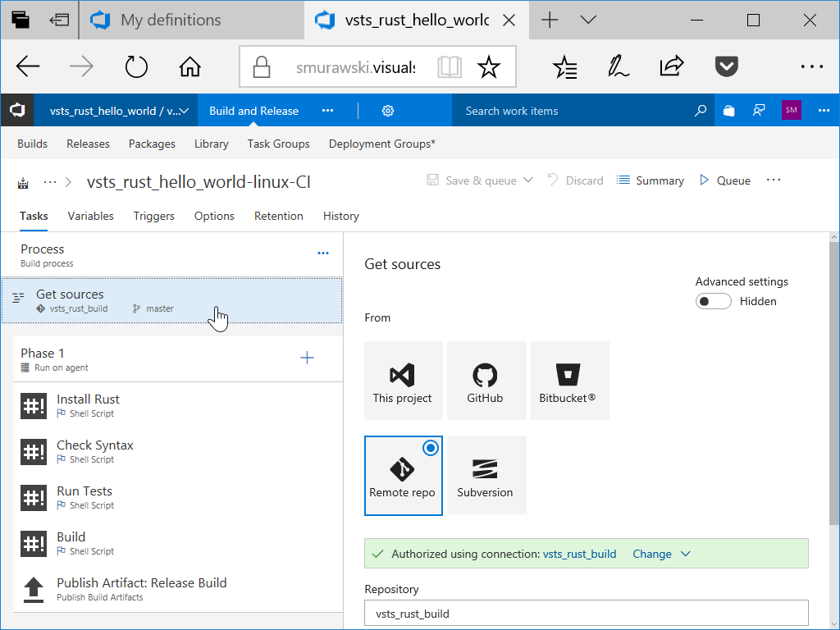The image size is (840, 630).
Task: Select the Install Rust shell script task
Action: tap(177, 405)
